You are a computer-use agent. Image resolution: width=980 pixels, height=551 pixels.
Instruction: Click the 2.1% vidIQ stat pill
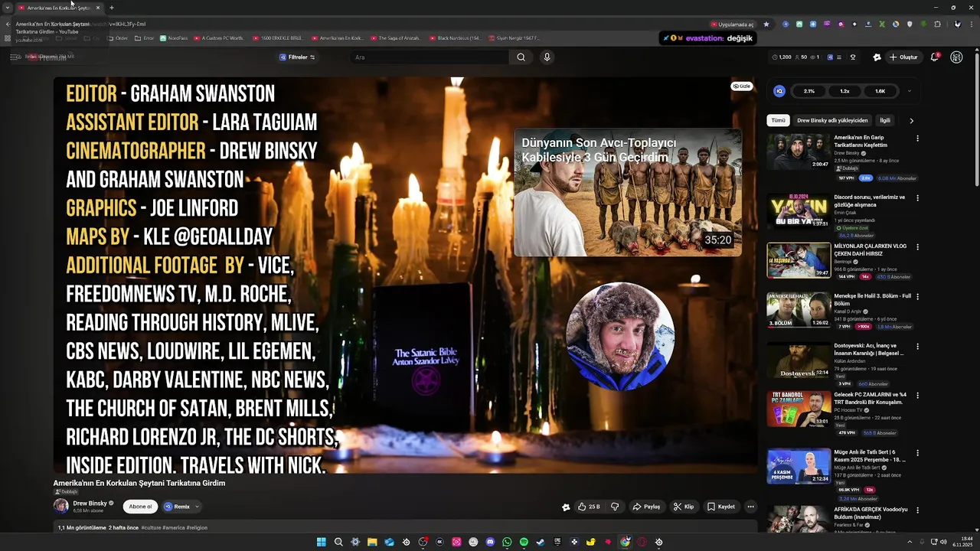pos(809,91)
